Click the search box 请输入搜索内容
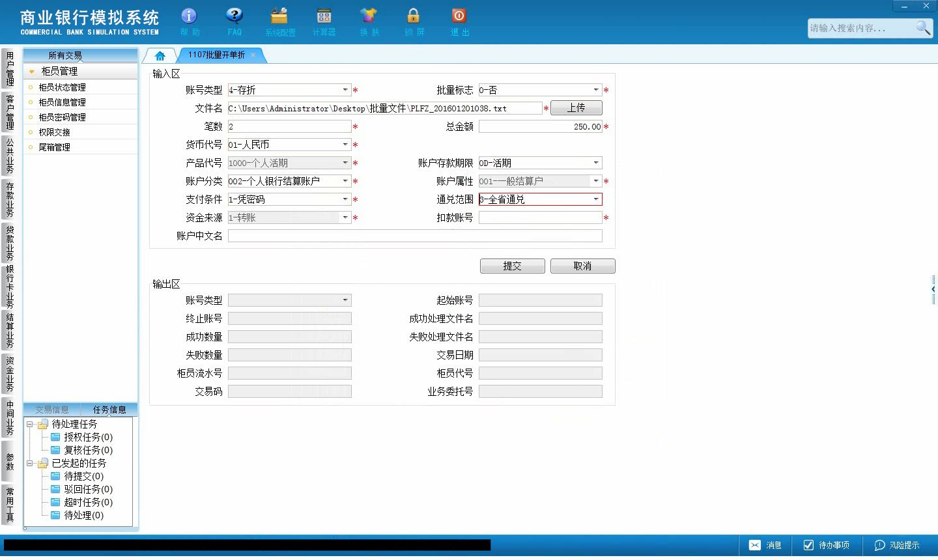 (860, 28)
